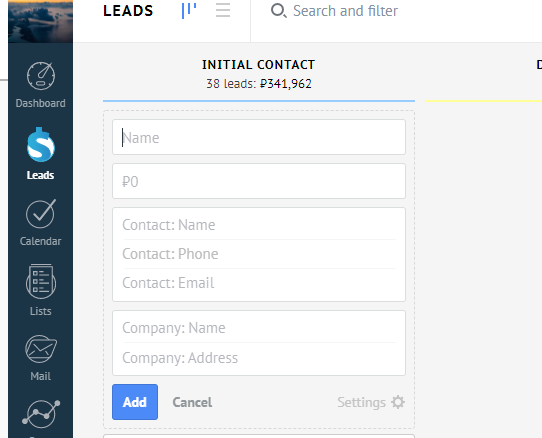
Task: Click the Contact: Name field
Action: [x=259, y=225]
